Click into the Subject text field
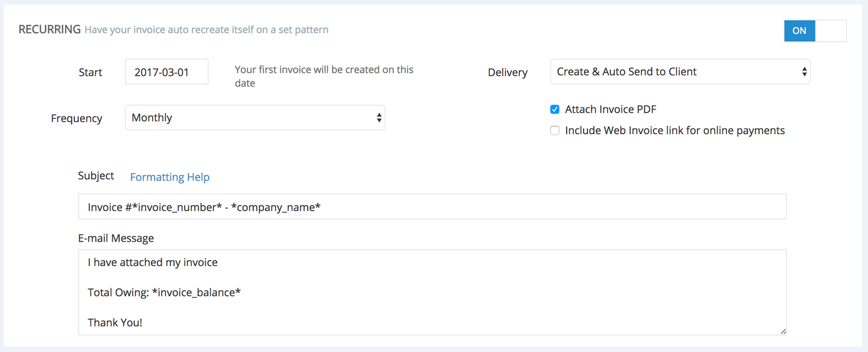The width and height of the screenshot is (868, 352). point(432,207)
